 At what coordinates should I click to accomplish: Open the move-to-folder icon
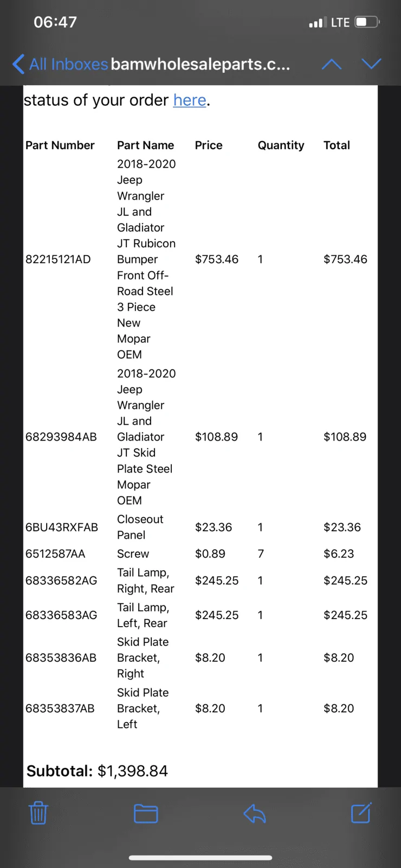[146, 813]
